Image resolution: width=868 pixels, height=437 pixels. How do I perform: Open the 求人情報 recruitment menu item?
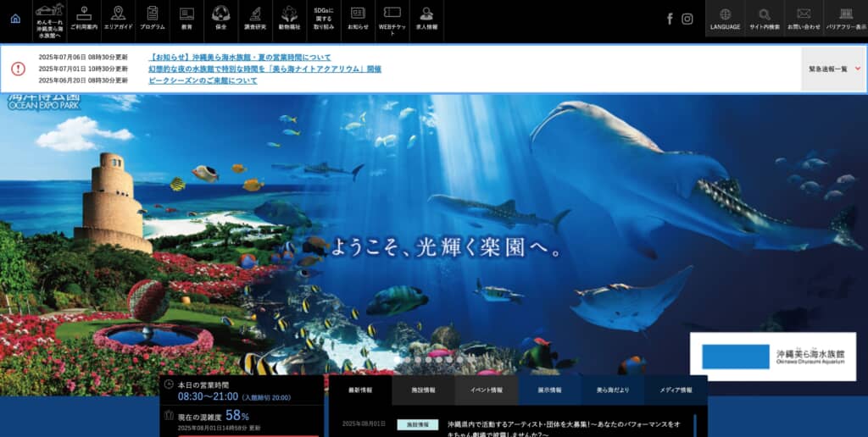point(426,19)
